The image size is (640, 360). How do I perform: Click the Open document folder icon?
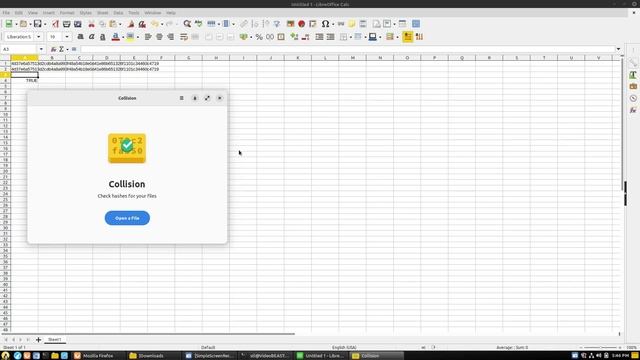[x=24, y=24]
